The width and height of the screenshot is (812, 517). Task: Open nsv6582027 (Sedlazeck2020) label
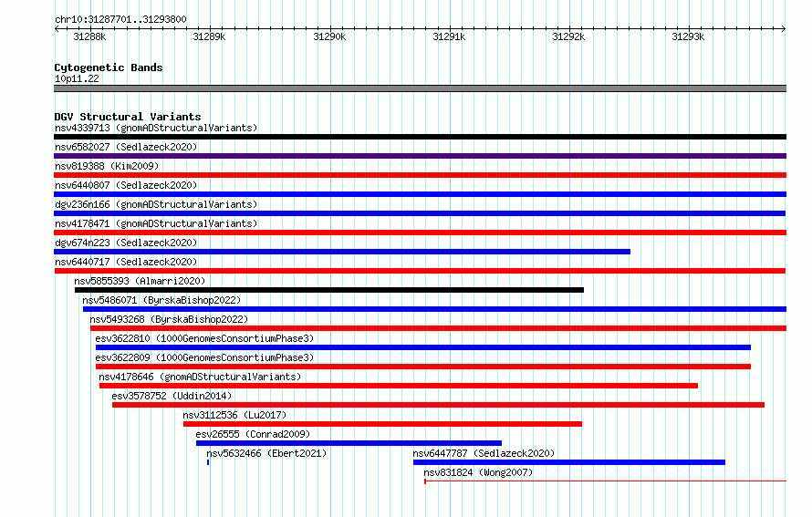pyautogui.click(x=126, y=147)
